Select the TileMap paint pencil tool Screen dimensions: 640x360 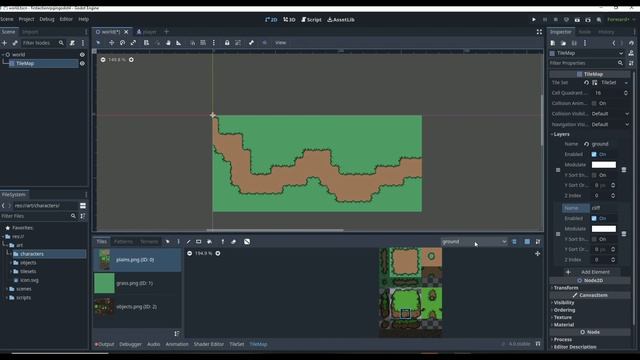tap(188, 242)
